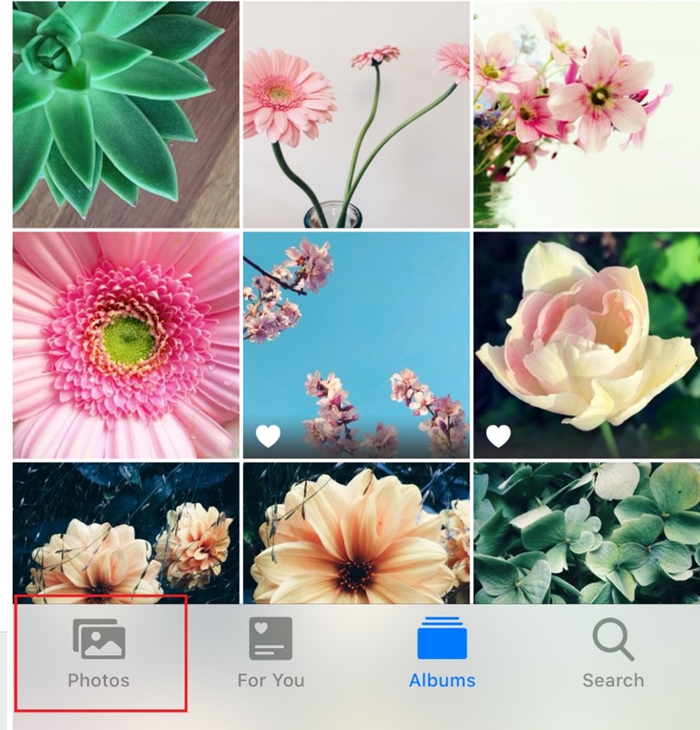Tap favorite heart on cherry blossom photo
This screenshot has width=700, height=730.
click(x=268, y=436)
